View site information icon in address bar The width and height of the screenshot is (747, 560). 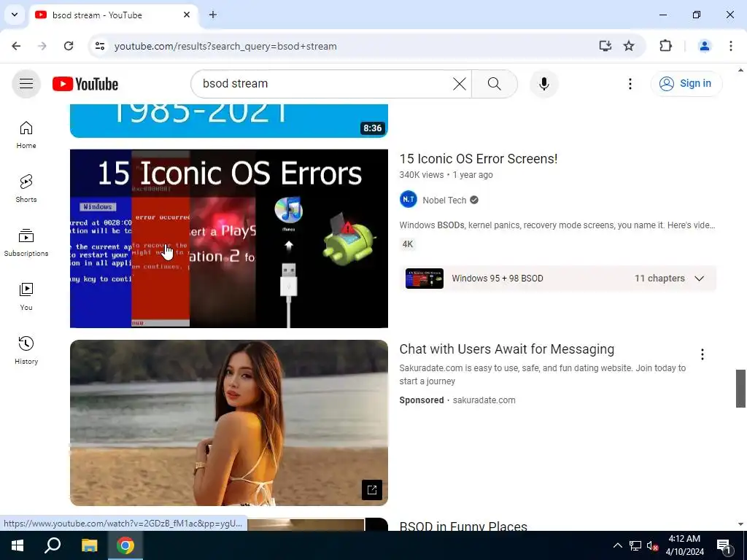pos(99,46)
